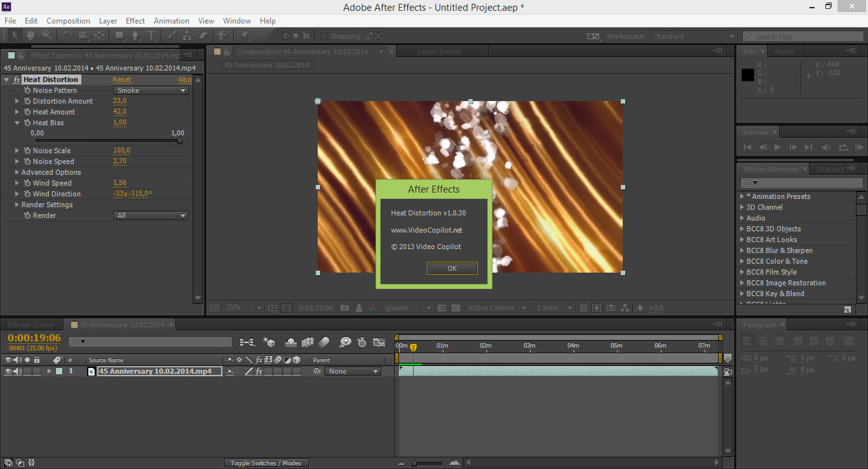The height and width of the screenshot is (469, 868).
Task: Expand Render Settings group
Action: pos(17,205)
